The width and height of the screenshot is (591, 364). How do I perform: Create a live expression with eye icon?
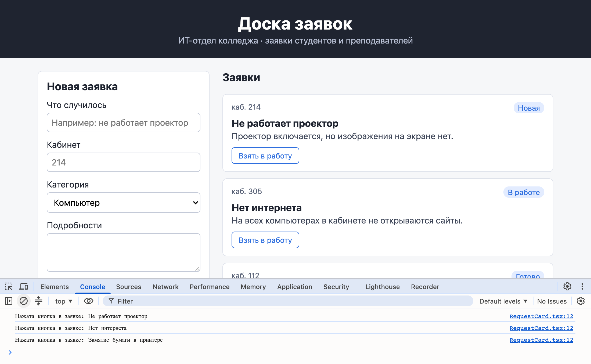(89, 301)
